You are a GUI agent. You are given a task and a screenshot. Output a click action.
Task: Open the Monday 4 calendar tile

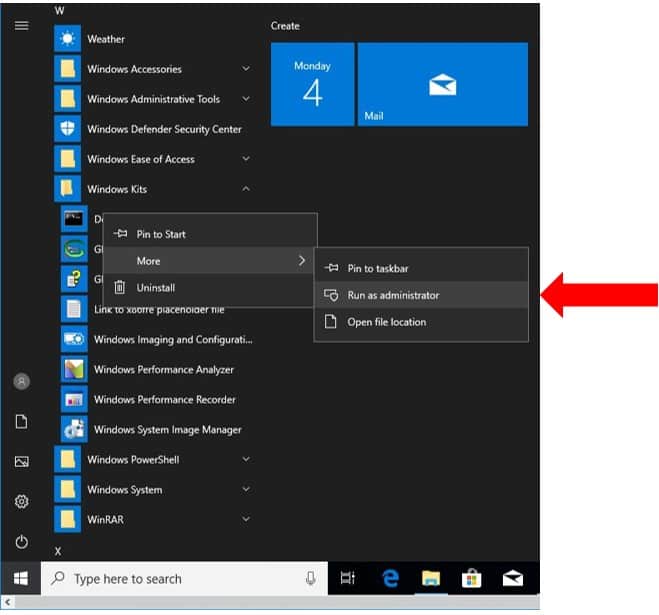[312, 84]
